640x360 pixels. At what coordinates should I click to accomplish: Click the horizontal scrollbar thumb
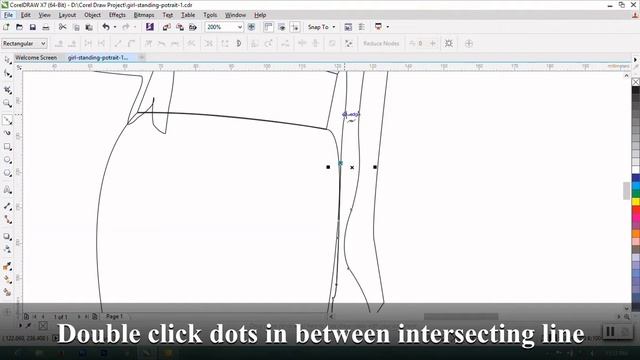point(461,316)
